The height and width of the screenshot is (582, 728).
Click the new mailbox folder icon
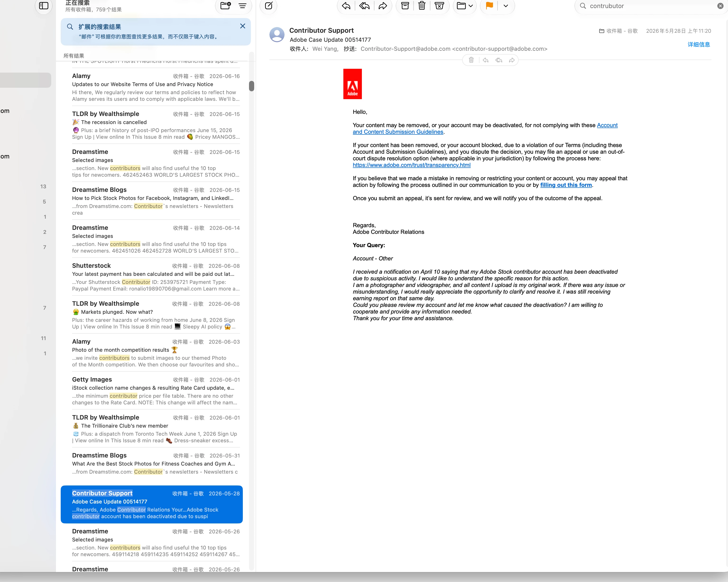coord(225,6)
